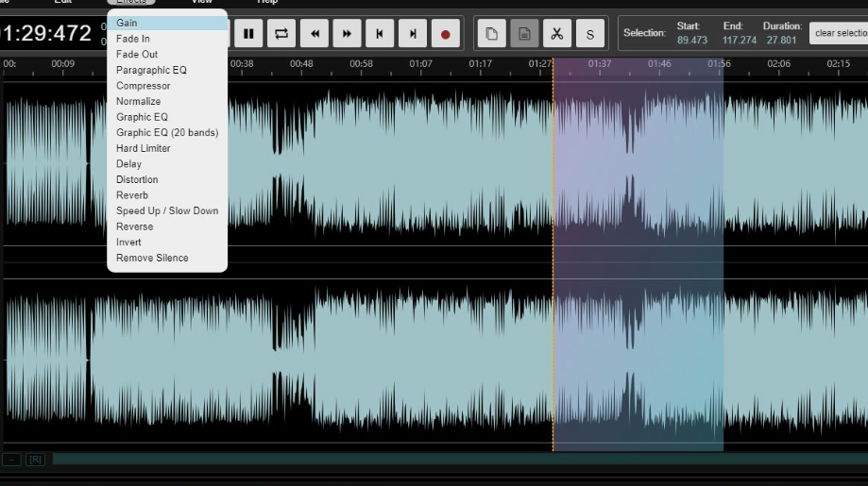Screen dimensions: 868x486
Task: Click the orange playhead cursor line
Action: click(x=553, y=255)
